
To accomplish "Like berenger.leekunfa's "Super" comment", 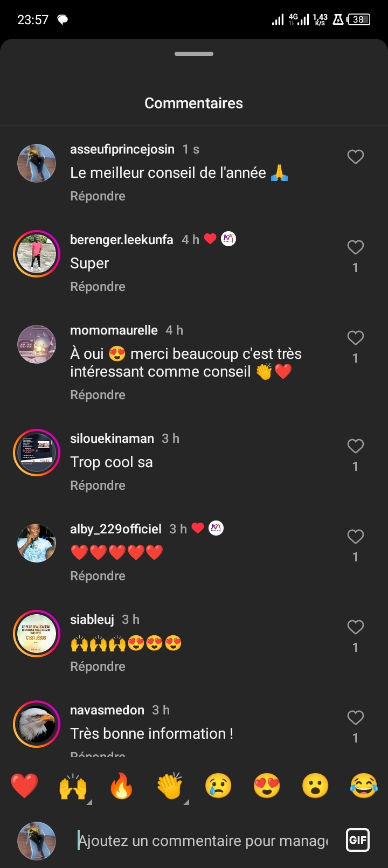I will click(355, 247).
